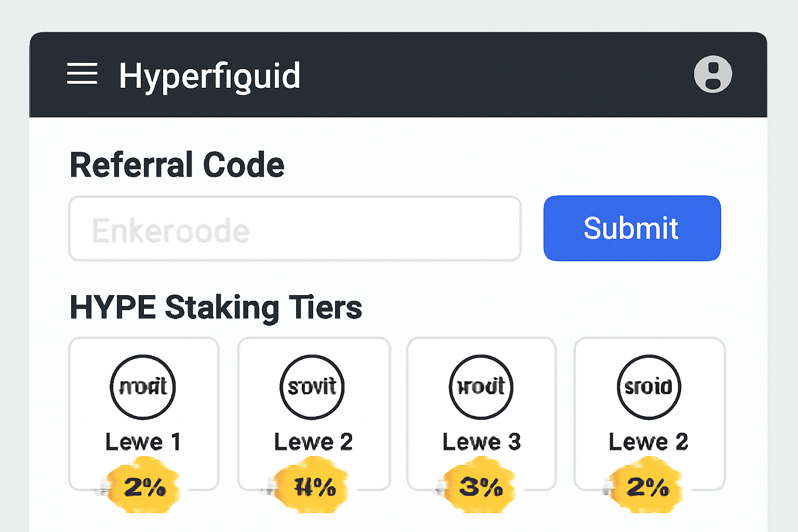The image size is (798, 532).
Task: Click the user profile avatar icon
Action: (x=713, y=74)
